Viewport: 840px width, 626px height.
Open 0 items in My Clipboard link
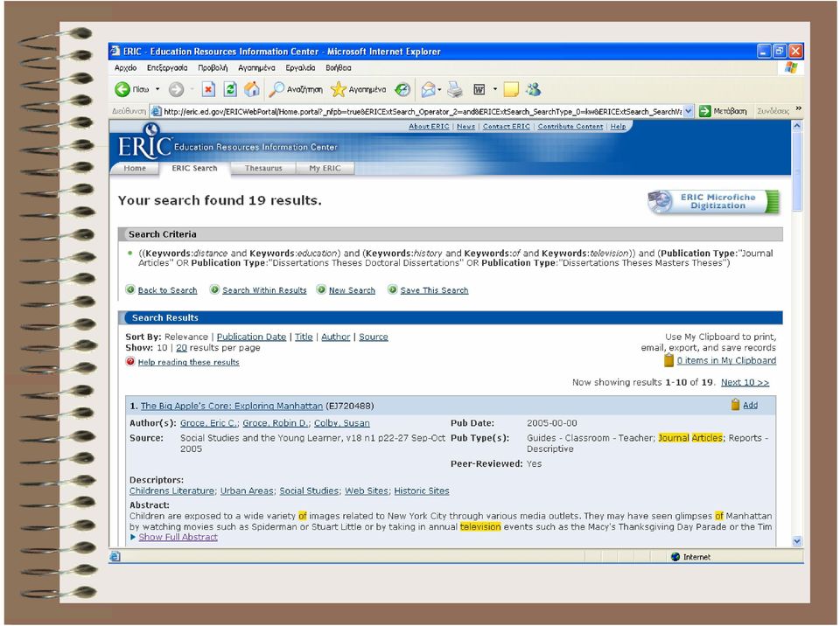point(726,361)
